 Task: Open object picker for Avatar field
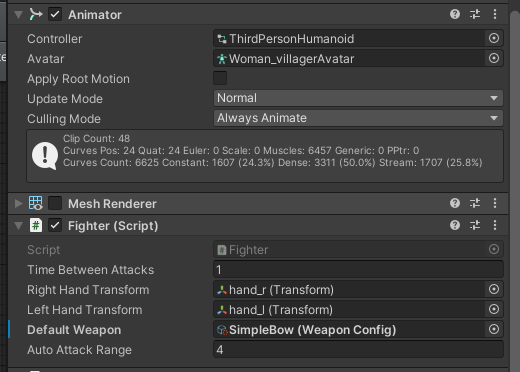[494, 58]
